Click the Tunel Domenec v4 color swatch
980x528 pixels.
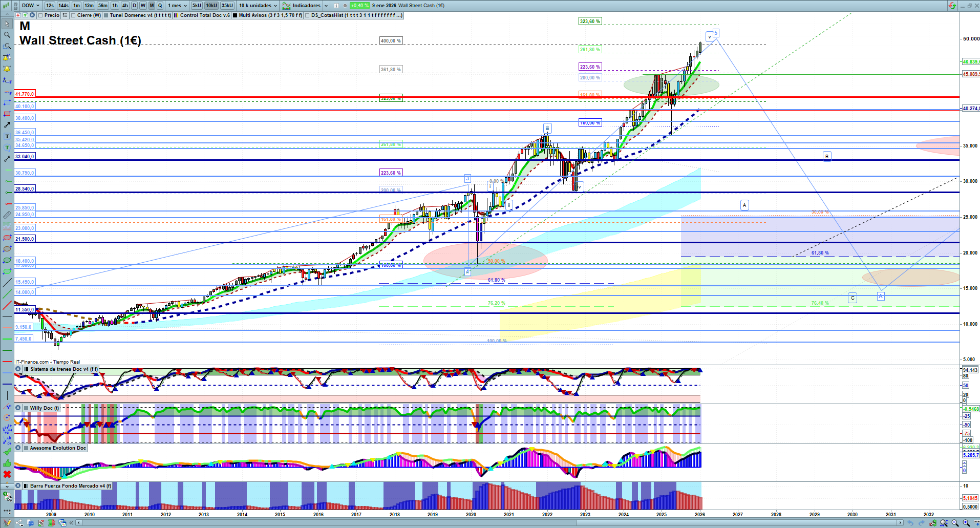[106, 15]
